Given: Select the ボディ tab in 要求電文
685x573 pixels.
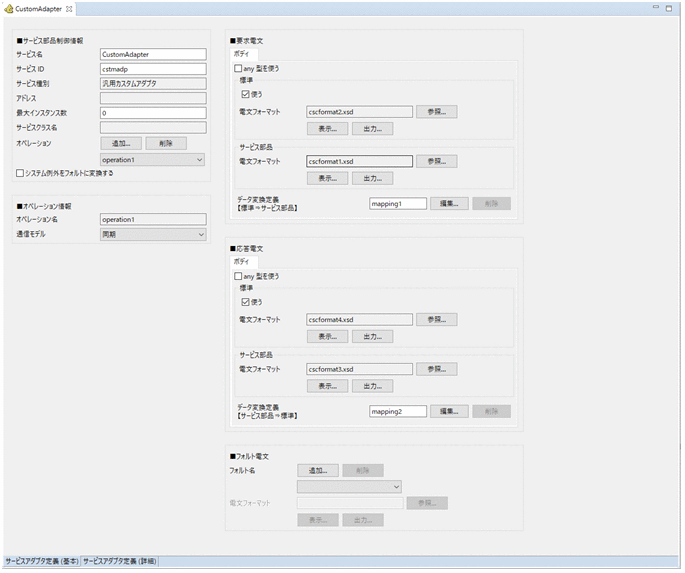Looking at the screenshot, I should coord(244,54).
